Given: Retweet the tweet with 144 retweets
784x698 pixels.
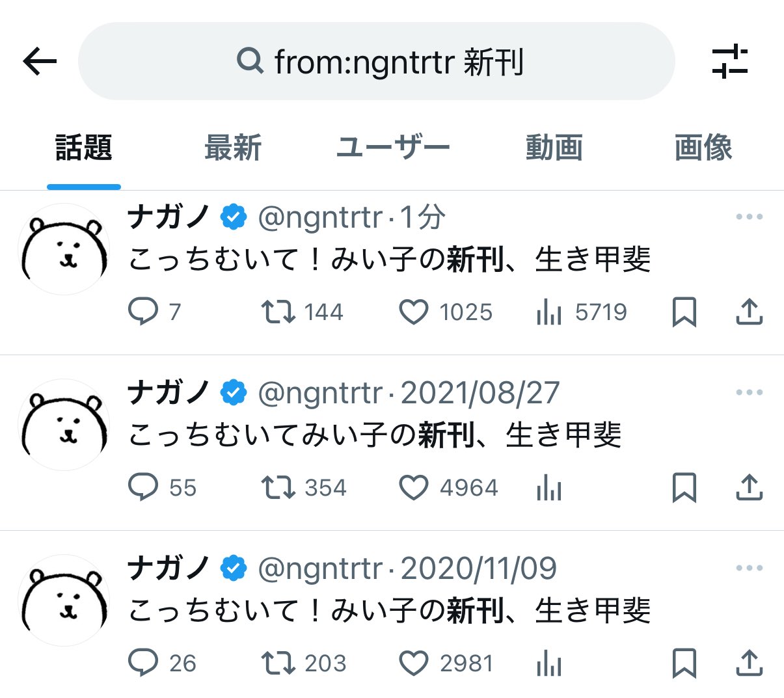Looking at the screenshot, I should pyautogui.click(x=278, y=312).
